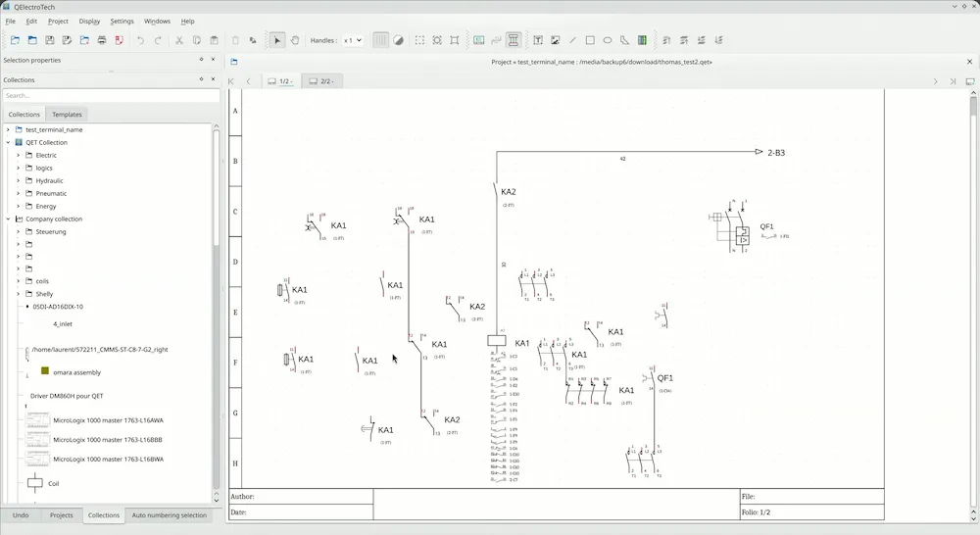Redo the last undone action
Viewport: 980px width, 535px height.
coord(158,40)
